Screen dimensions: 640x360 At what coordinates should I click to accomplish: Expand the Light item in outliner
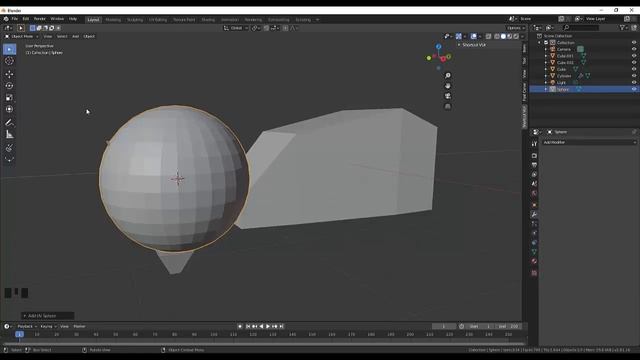click(x=546, y=82)
